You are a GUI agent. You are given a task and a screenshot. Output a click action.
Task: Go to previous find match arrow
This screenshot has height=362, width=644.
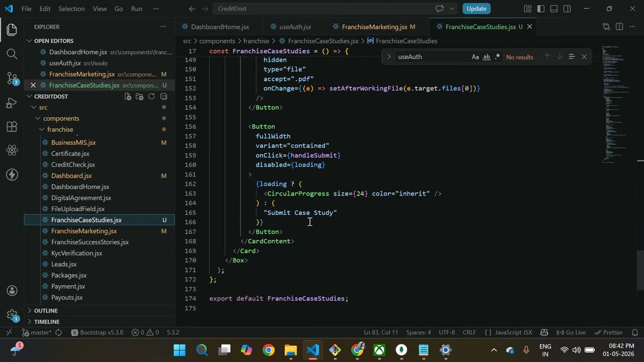coord(547,57)
